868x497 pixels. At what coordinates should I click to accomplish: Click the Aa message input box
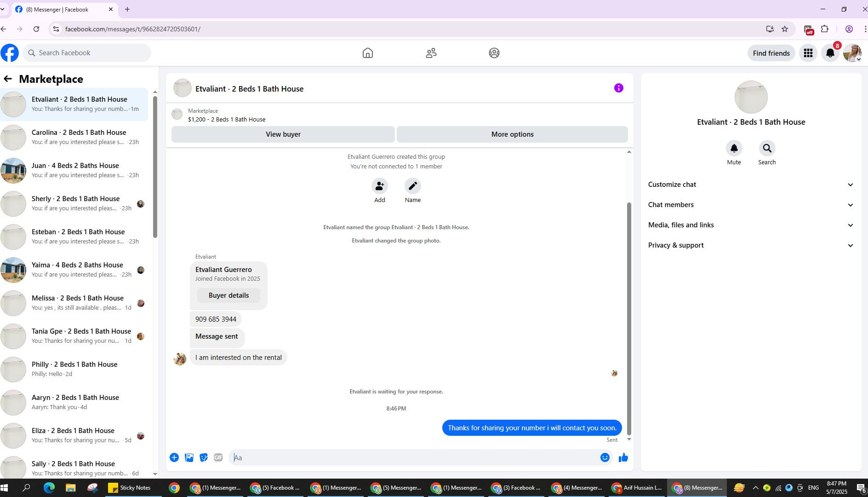point(413,457)
